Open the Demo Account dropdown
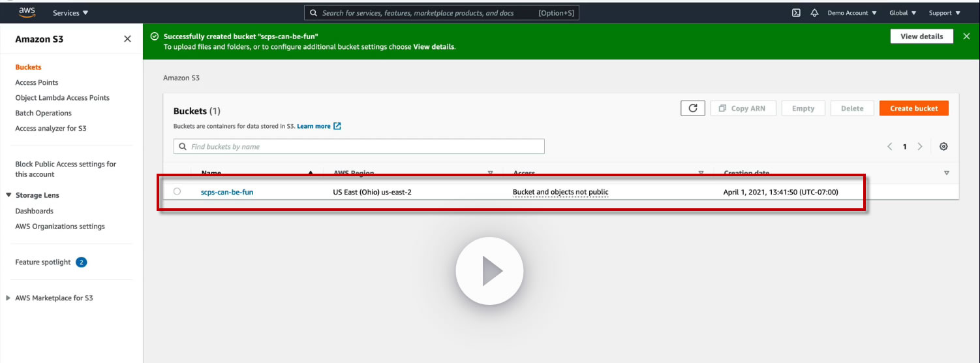The image size is (980, 363). pyautogui.click(x=852, y=13)
